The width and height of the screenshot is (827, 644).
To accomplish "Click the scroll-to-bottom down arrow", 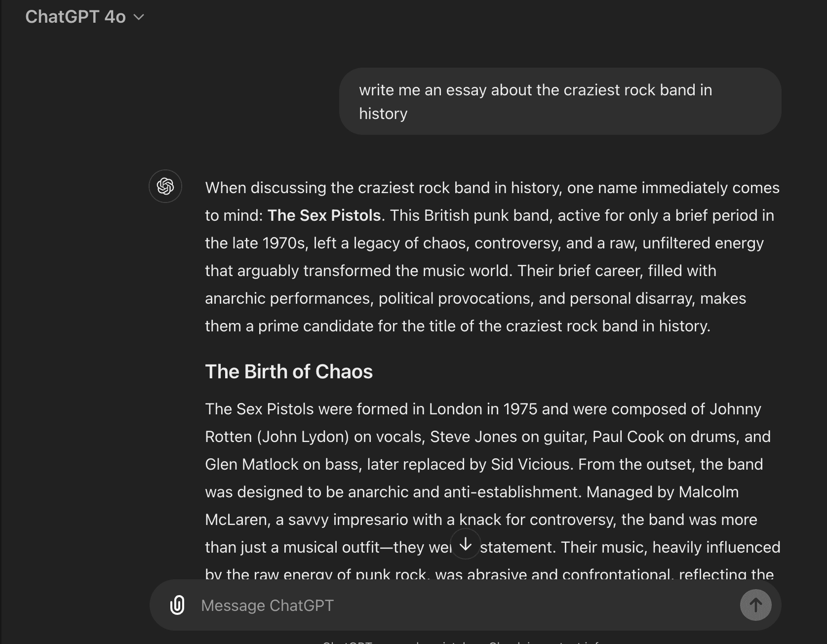I will coord(465,544).
